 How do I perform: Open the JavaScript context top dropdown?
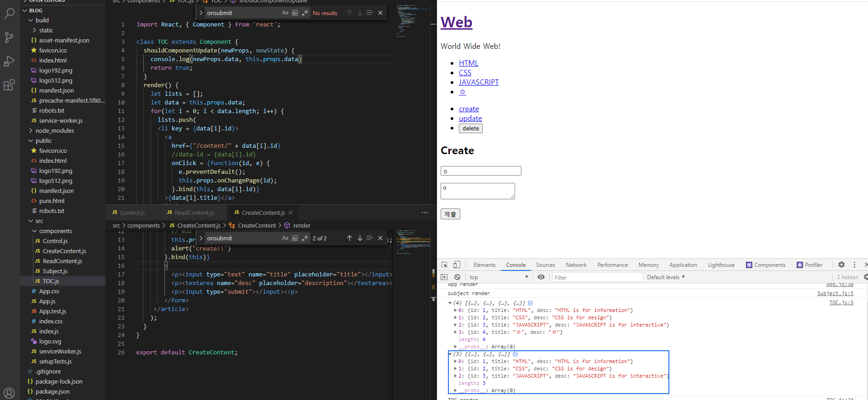[x=499, y=277]
